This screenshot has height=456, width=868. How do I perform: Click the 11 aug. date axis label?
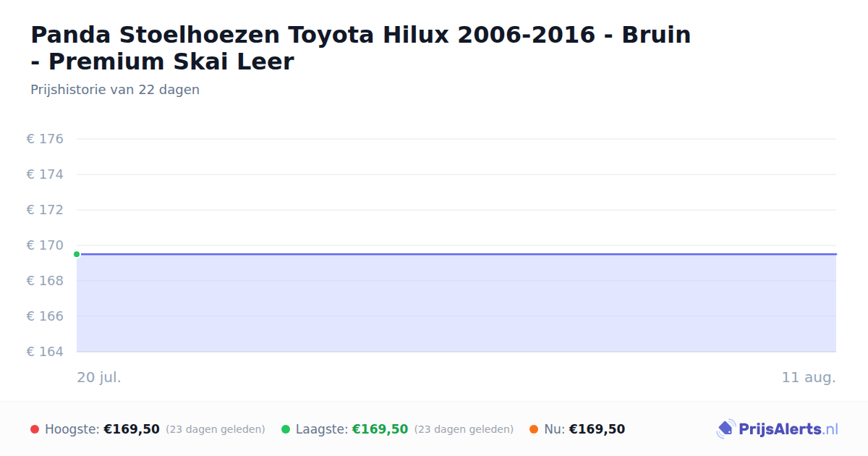[x=809, y=377]
